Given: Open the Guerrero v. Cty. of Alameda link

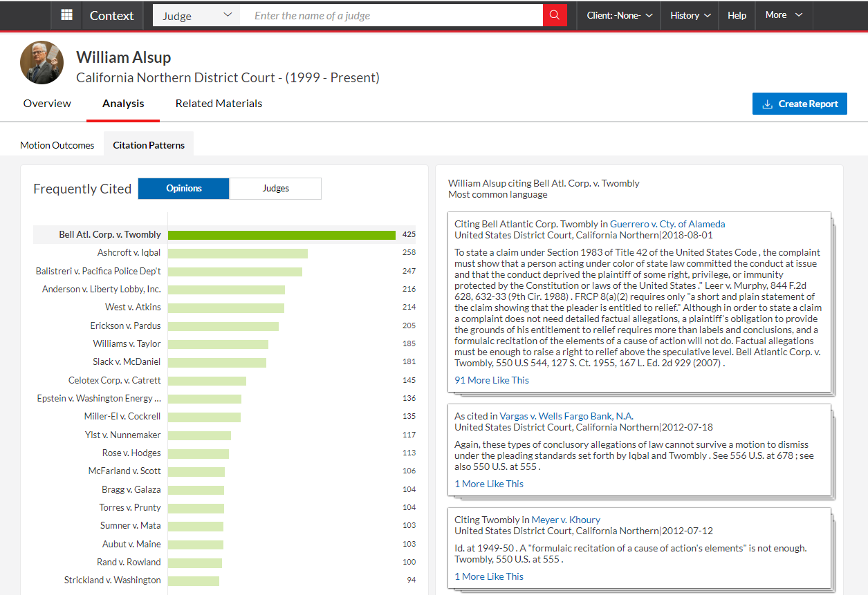Looking at the screenshot, I should pos(667,224).
